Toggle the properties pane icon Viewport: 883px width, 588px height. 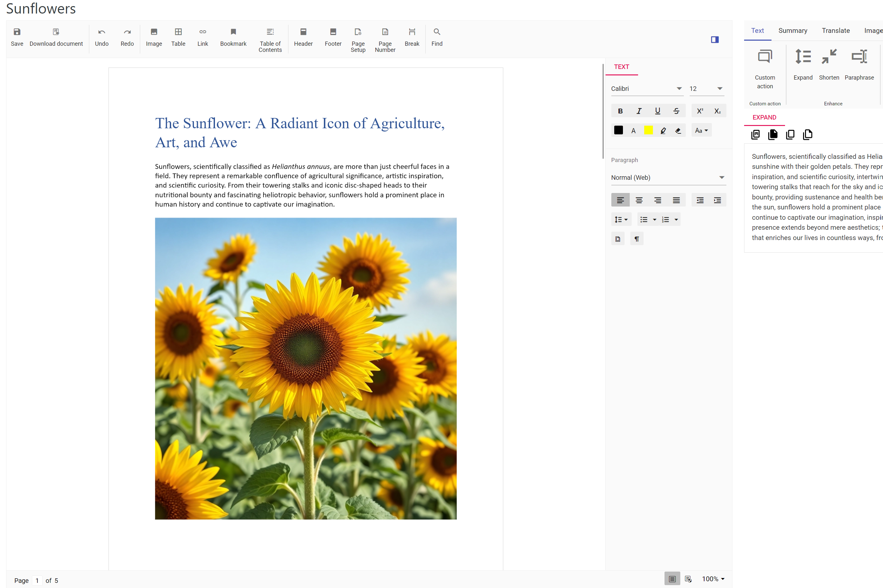click(x=714, y=39)
